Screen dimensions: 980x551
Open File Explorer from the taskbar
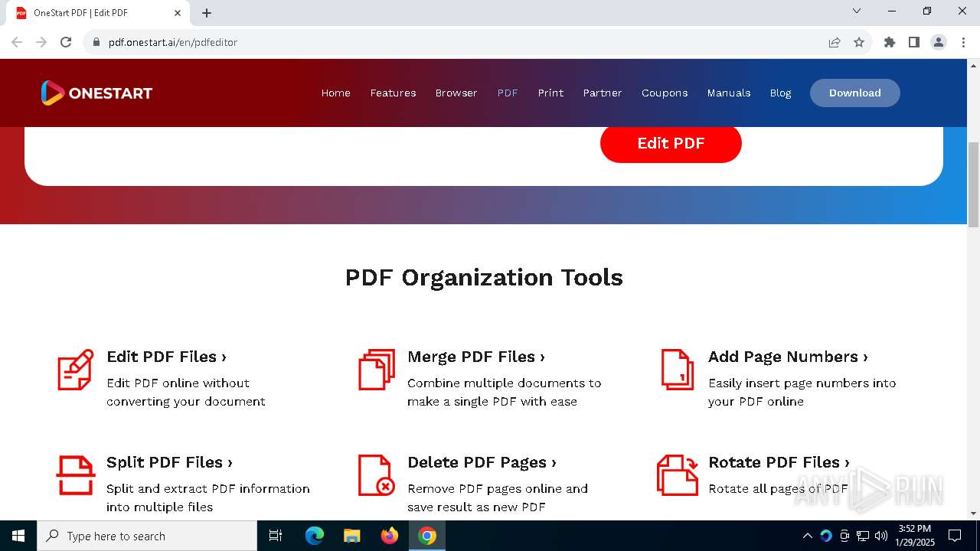click(352, 536)
